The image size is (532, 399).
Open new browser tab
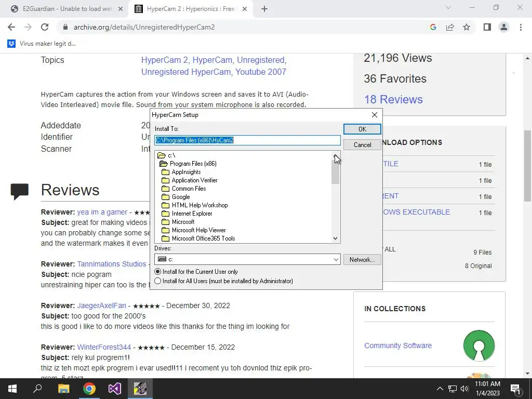pyautogui.click(x=264, y=9)
